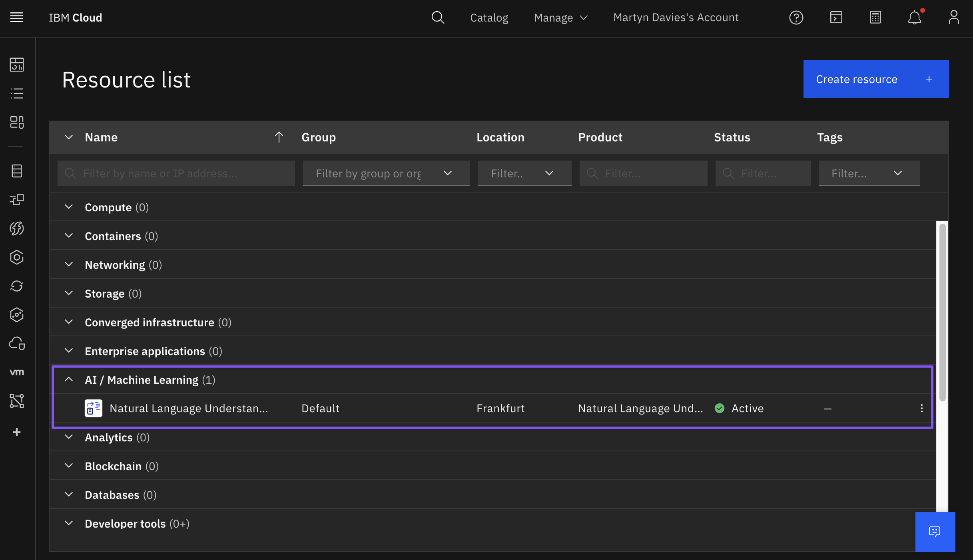Filter resources by name or IP address
Viewport: 973px width, 560px height.
pyautogui.click(x=176, y=173)
